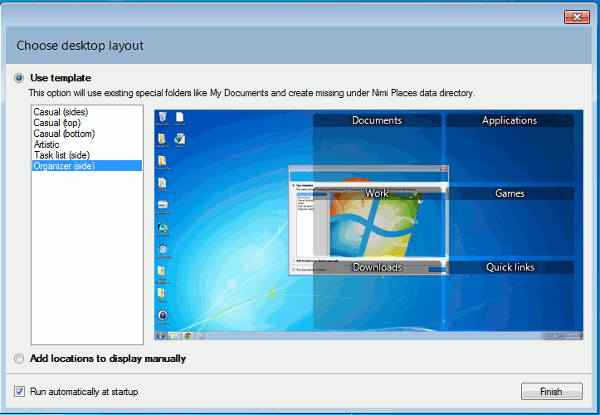Click the Games container in preview
Image resolution: width=600 pixels, height=415 pixels.
pyautogui.click(x=509, y=193)
